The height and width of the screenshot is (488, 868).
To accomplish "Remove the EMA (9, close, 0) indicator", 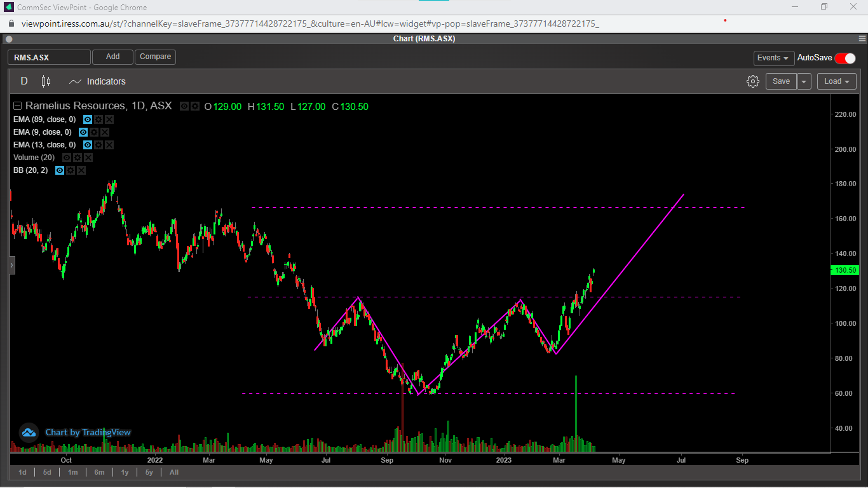I will (105, 132).
